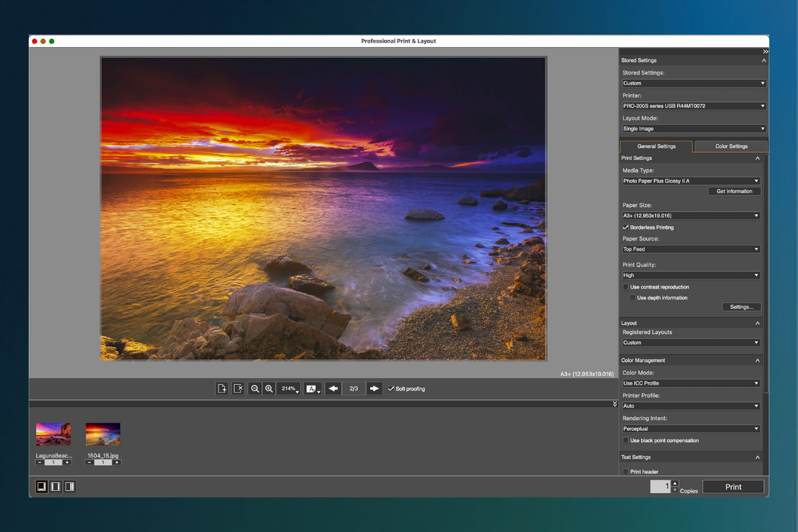Open the Media Type dropdown
798x532 pixels.
tap(691, 181)
